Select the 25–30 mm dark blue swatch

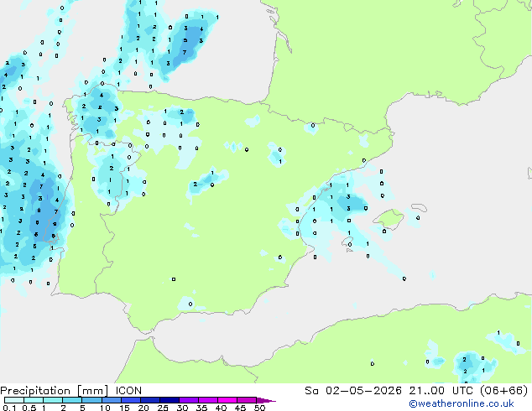click(170, 400)
